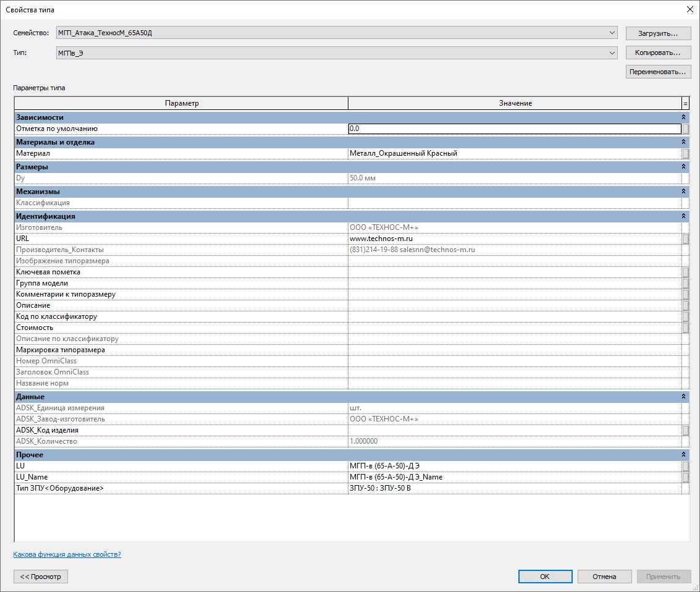Collapse the Зависимости group
This screenshot has width=700, height=592.
pyautogui.click(x=683, y=117)
